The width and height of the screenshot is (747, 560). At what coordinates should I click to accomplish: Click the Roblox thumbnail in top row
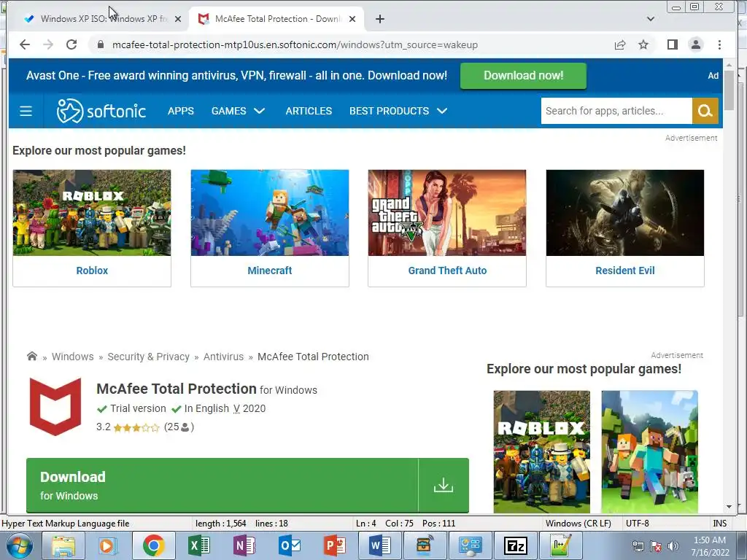click(92, 213)
